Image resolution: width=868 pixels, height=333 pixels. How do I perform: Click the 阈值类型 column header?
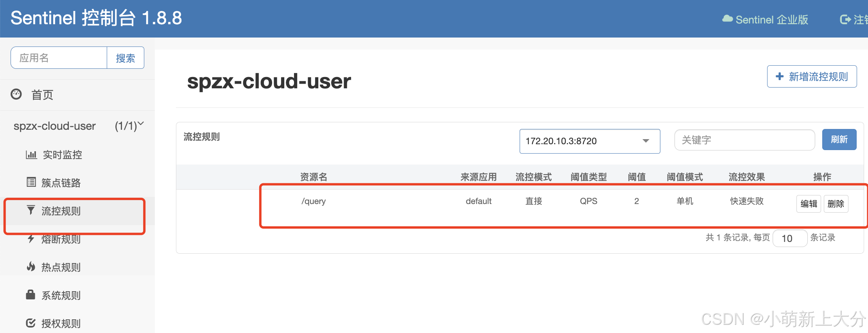coord(588,177)
